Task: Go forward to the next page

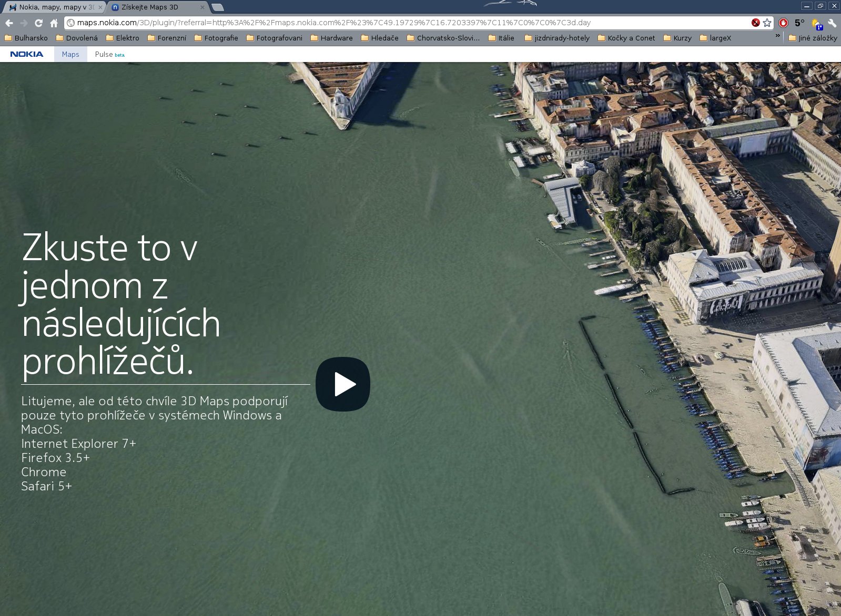Action: pos(24,23)
